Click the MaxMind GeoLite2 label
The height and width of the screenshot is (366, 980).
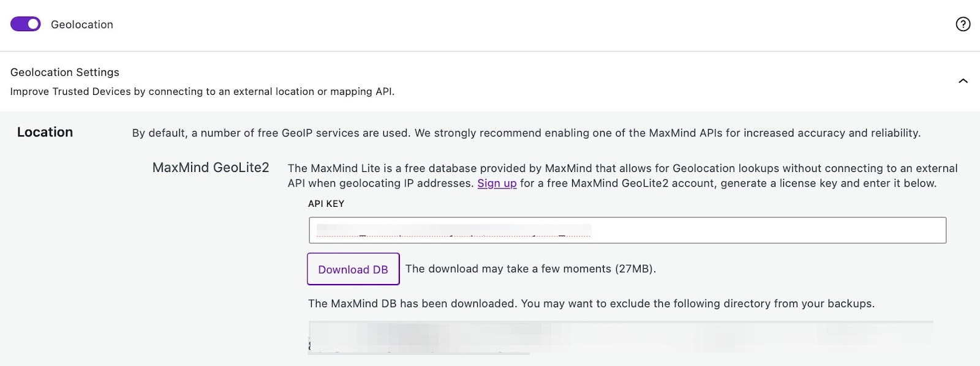tap(211, 168)
